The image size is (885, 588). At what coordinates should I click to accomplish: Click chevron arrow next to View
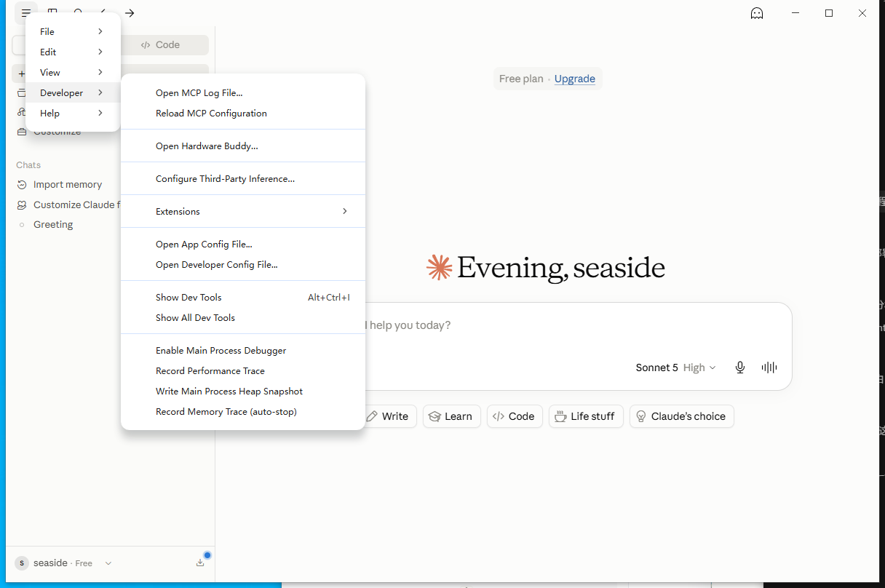point(100,72)
